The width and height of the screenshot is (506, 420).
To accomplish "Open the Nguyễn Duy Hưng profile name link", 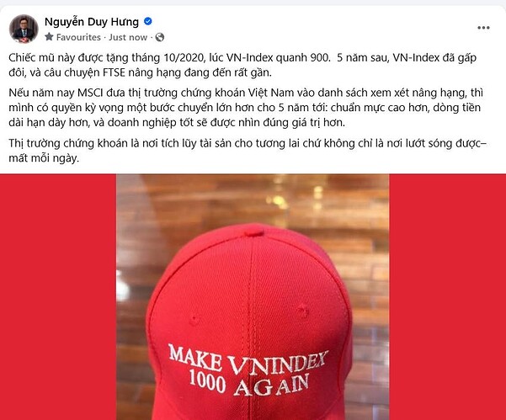I will tap(91, 22).
